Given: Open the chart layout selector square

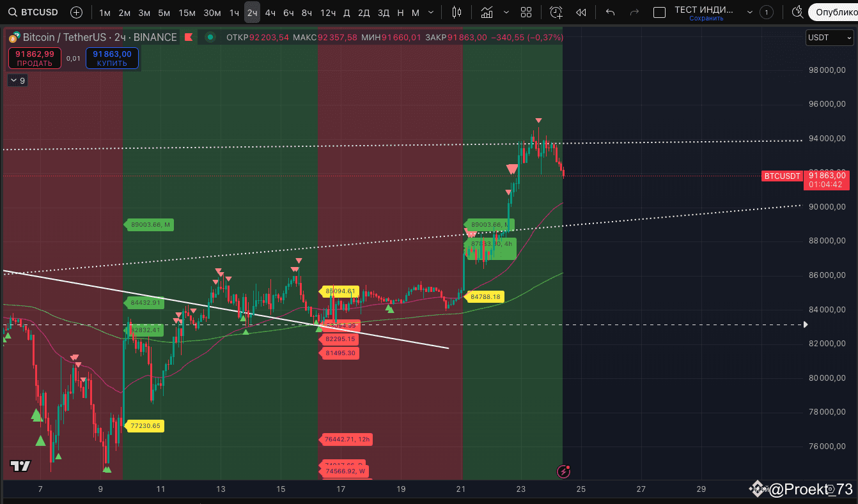Looking at the screenshot, I should point(660,12).
